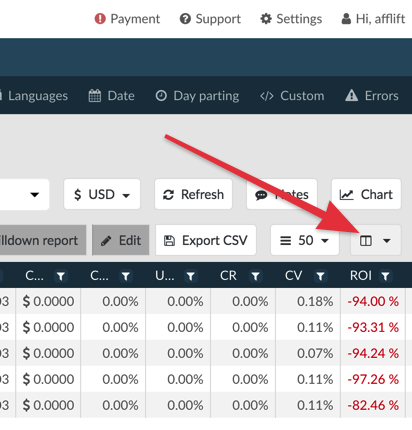Open Settings gear menu

point(291,19)
